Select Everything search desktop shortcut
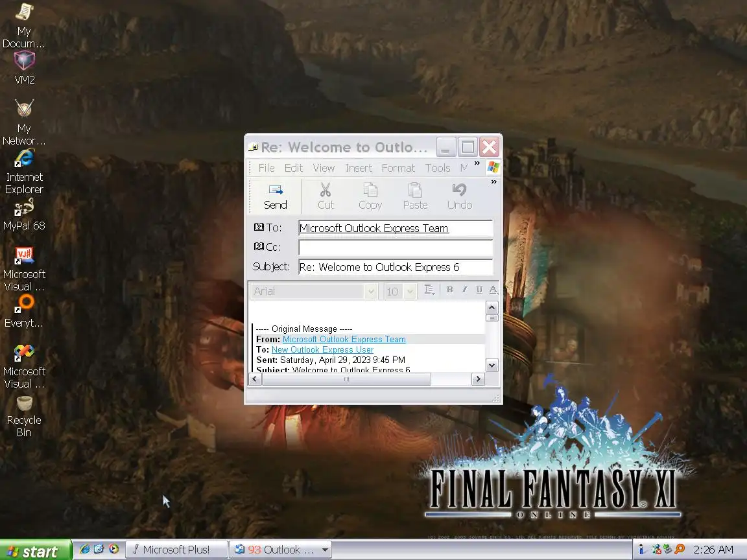Screen dimensions: 747x560 tap(24, 311)
